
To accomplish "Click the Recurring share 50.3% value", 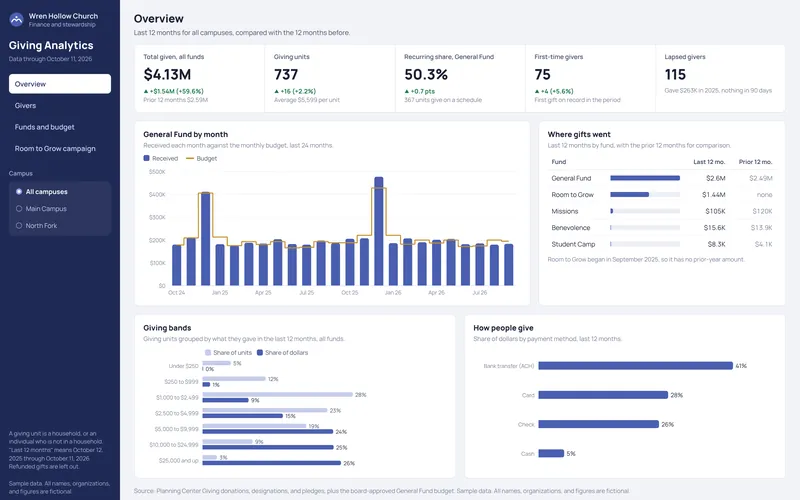I will tap(426, 74).
